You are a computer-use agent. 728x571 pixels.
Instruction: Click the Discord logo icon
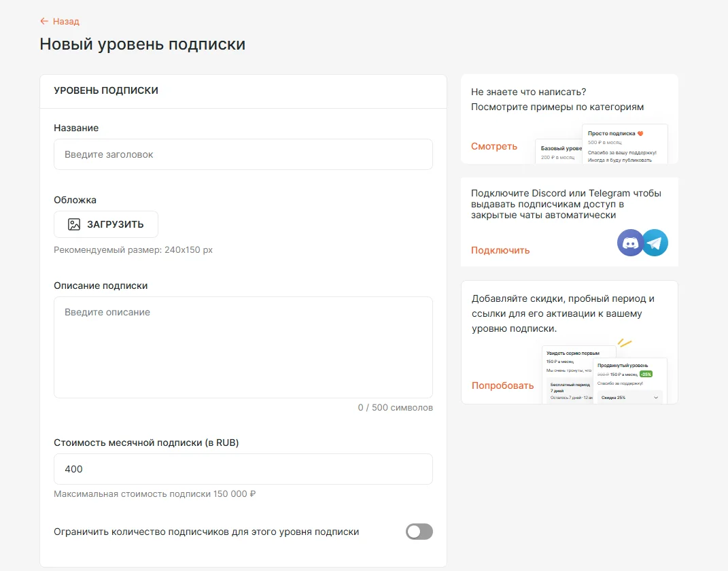630,243
